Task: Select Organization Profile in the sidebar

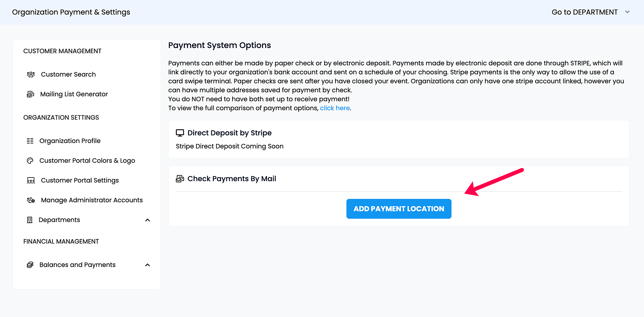Action: point(70,141)
